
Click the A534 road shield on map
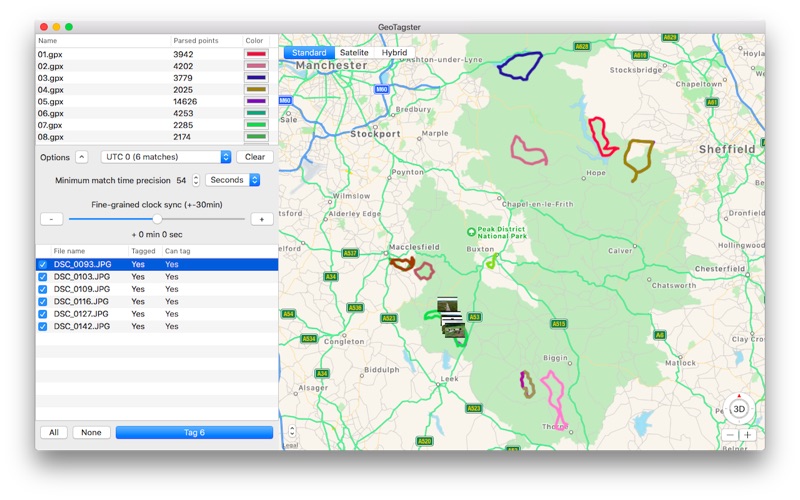[x=309, y=338]
